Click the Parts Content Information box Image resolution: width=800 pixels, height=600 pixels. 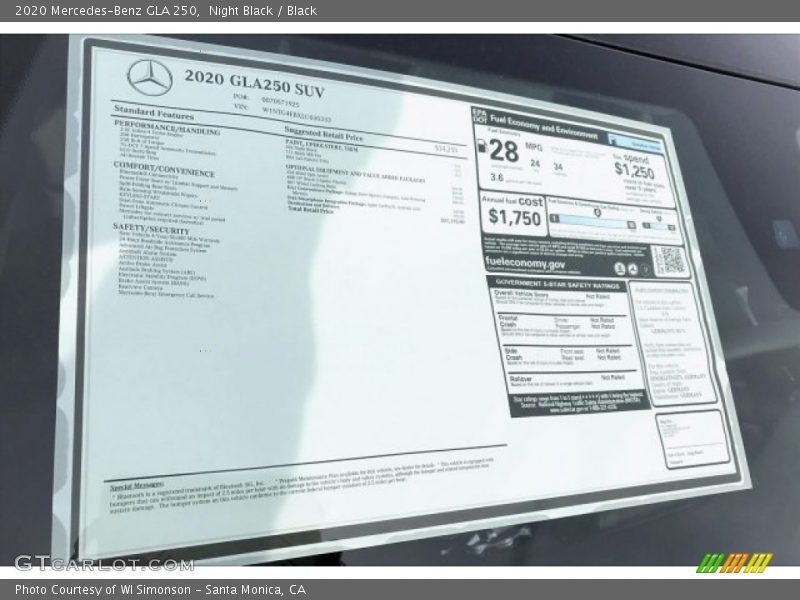click(x=672, y=342)
